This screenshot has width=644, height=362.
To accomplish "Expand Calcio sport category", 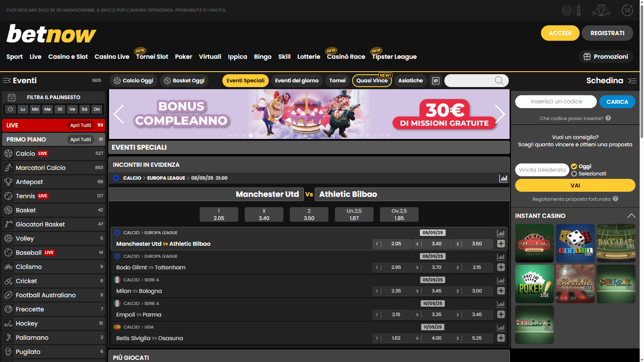I will [x=54, y=154].
